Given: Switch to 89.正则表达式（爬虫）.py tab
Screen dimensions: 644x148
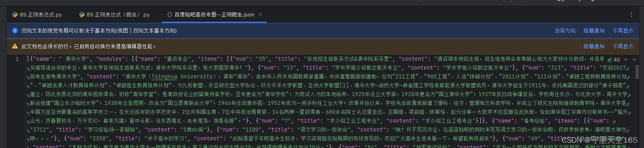Looking at the screenshot, I should point(114,14).
